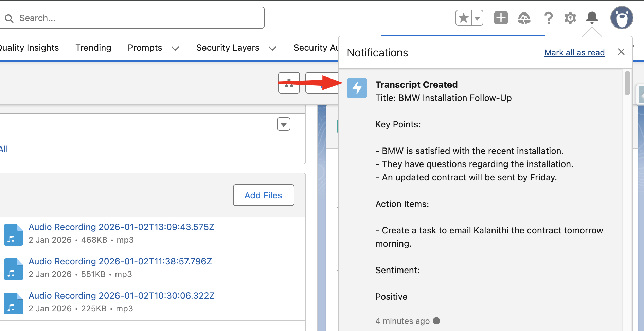
Task: Open the list view dropdown arrow button
Action: 283,124
